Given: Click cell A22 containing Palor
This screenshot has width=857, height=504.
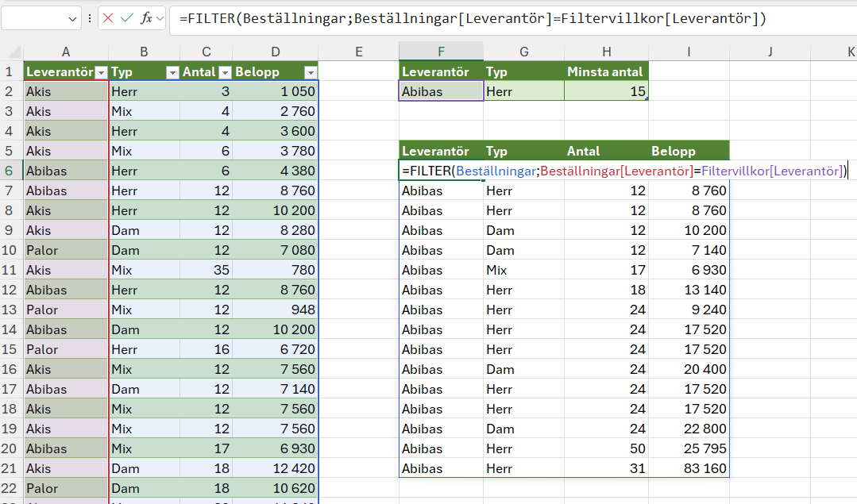Looking at the screenshot, I should tap(66, 488).
